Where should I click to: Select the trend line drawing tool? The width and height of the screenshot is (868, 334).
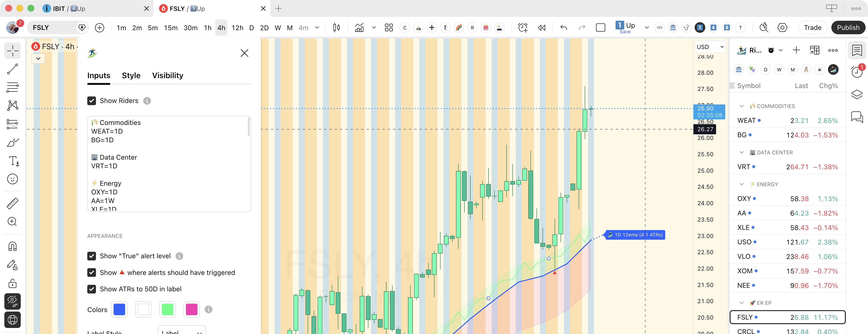pos(13,69)
